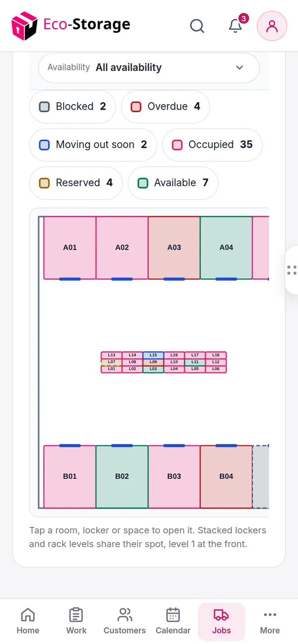Open the user profile avatar
The image size is (298, 644).
tap(272, 26)
